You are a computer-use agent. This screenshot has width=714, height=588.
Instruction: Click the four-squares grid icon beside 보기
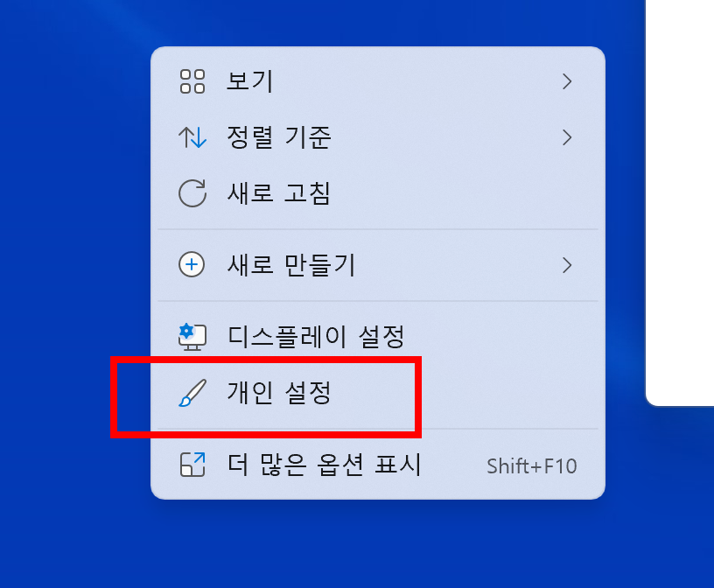click(192, 81)
